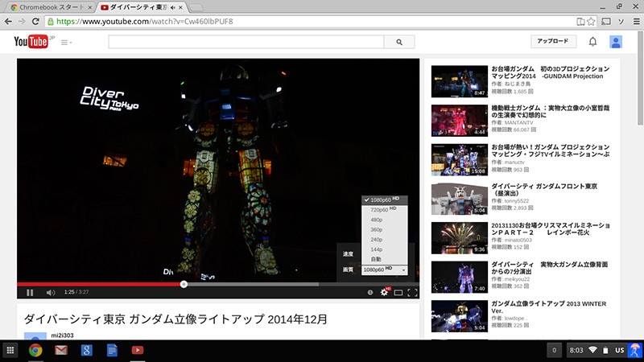Screen dimensions: 644x362
Task: Click the mobile devices icon in address bar
Action: click(580, 22)
